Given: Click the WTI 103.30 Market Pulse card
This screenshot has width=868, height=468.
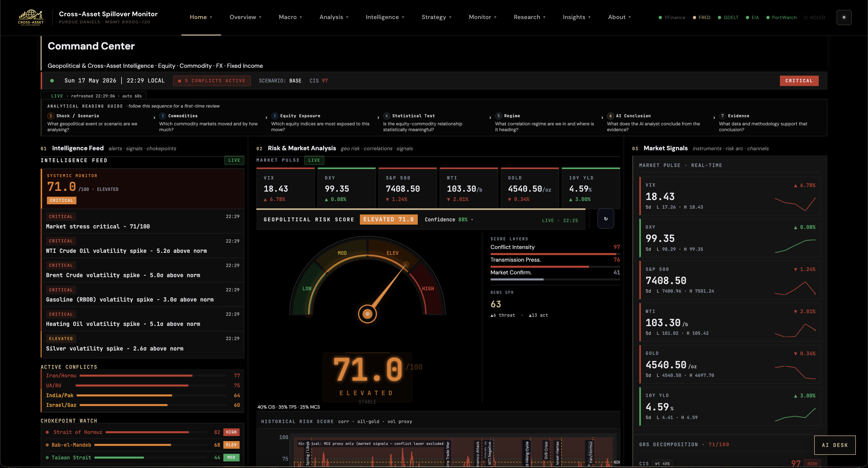Looking at the screenshot, I should point(468,188).
